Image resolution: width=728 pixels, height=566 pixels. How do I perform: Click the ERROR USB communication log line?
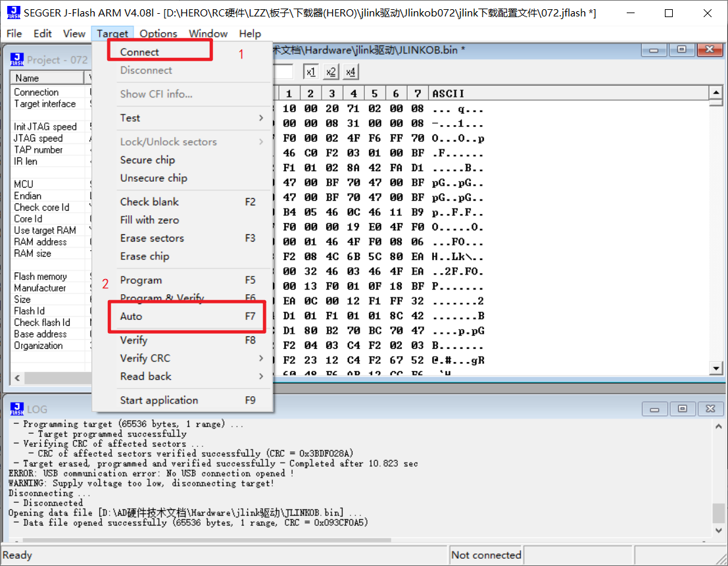click(x=151, y=473)
